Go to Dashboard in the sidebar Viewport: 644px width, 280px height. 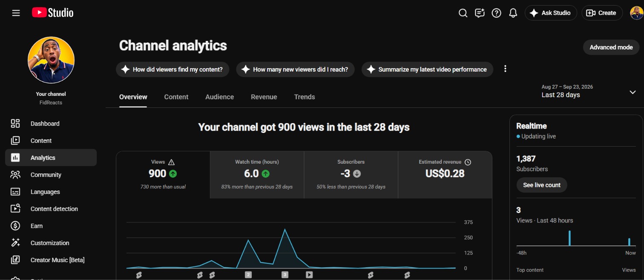point(51,124)
